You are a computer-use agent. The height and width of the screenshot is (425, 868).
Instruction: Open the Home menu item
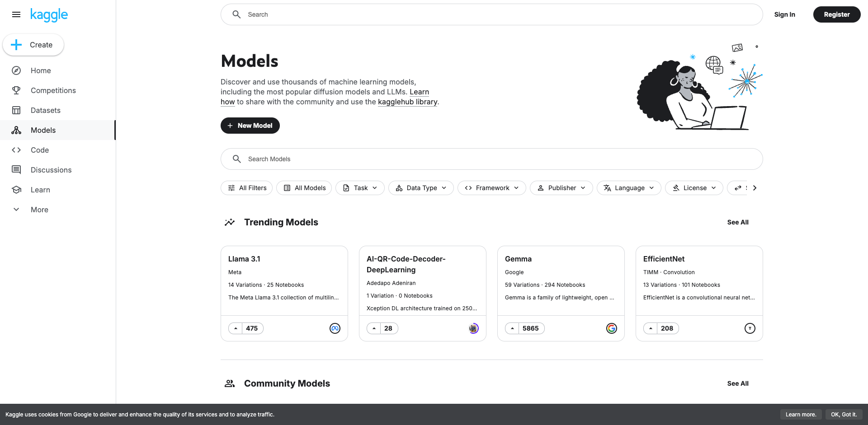coord(40,70)
